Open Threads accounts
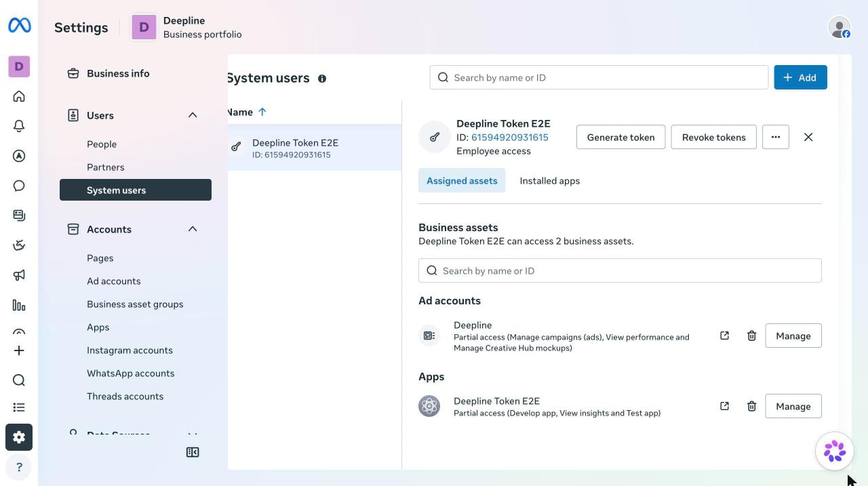The image size is (868, 486). (x=125, y=397)
